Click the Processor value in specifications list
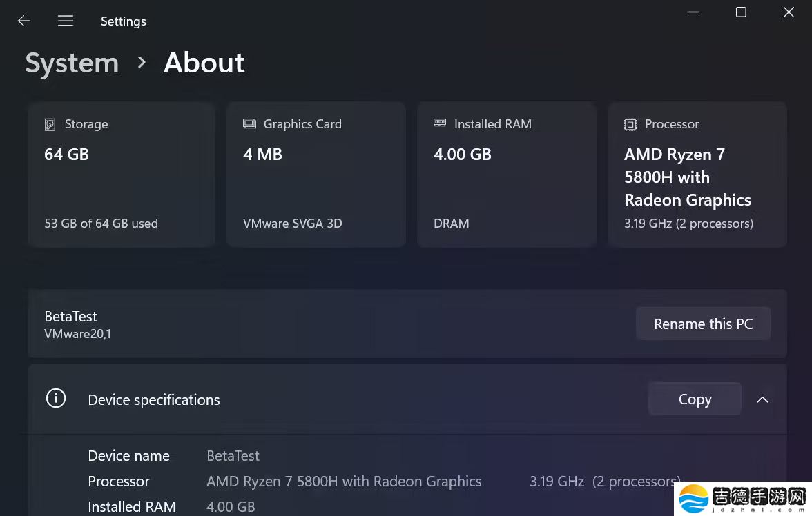This screenshot has width=812, height=516. (344, 482)
